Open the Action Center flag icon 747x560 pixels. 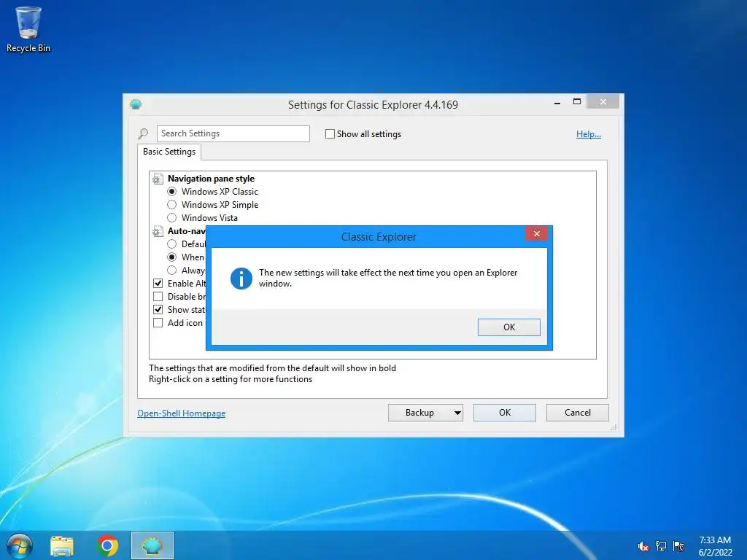[x=678, y=546]
